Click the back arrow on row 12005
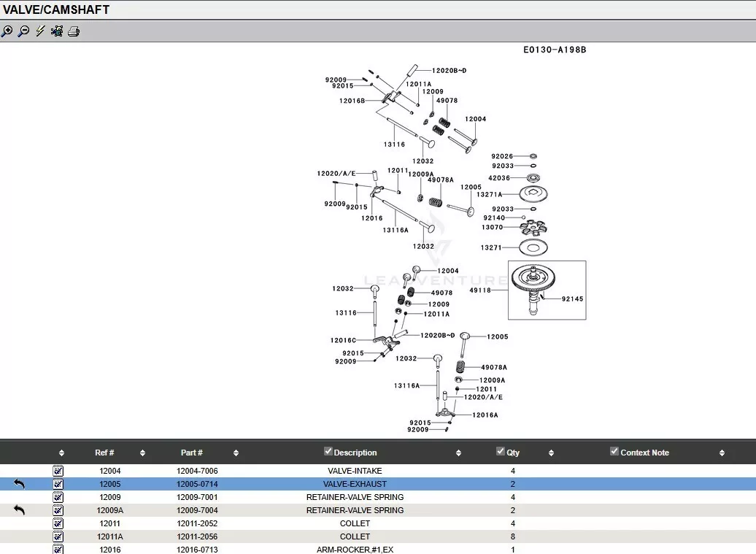The width and height of the screenshot is (756, 554). tap(19, 484)
